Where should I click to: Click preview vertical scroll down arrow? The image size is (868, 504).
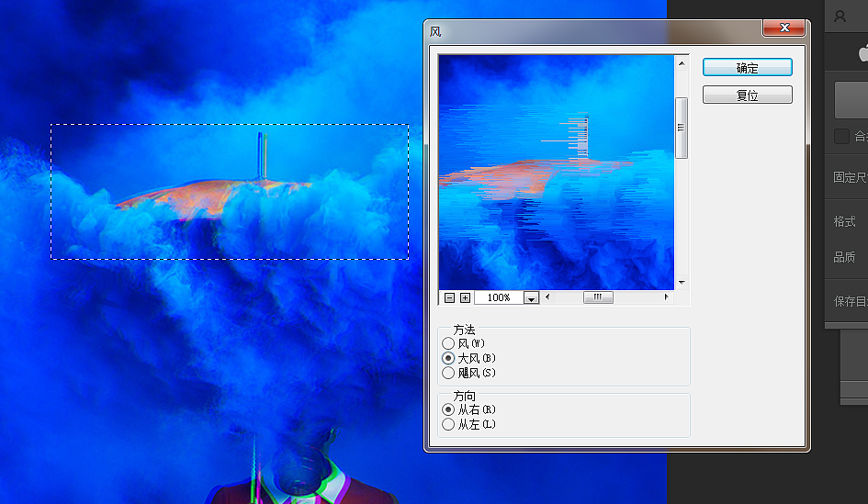682,282
